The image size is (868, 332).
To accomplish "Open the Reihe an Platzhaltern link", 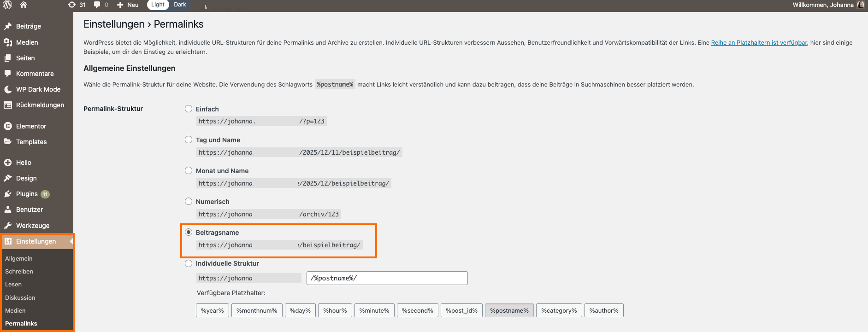I will (759, 43).
